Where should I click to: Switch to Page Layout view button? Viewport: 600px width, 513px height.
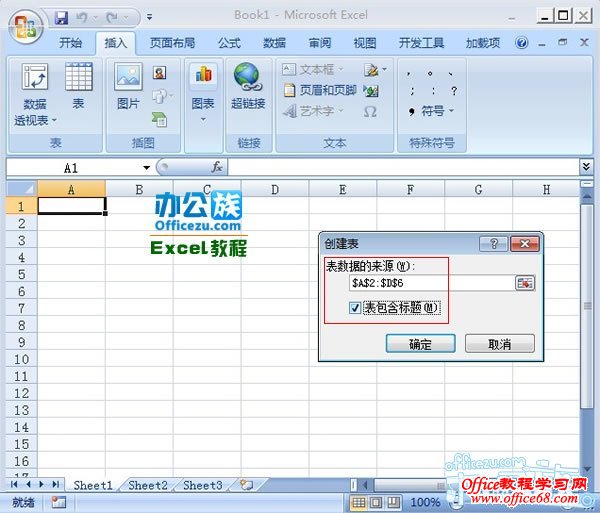376,502
